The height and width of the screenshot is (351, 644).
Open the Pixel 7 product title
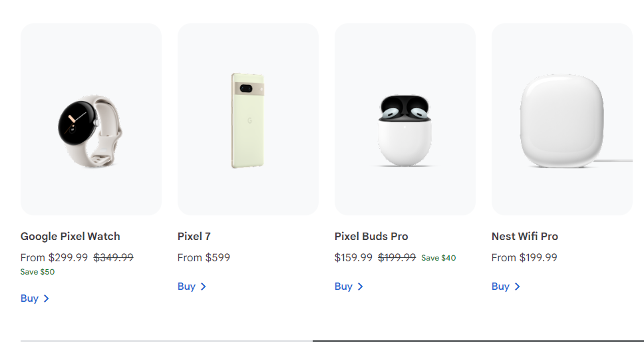[x=194, y=236]
